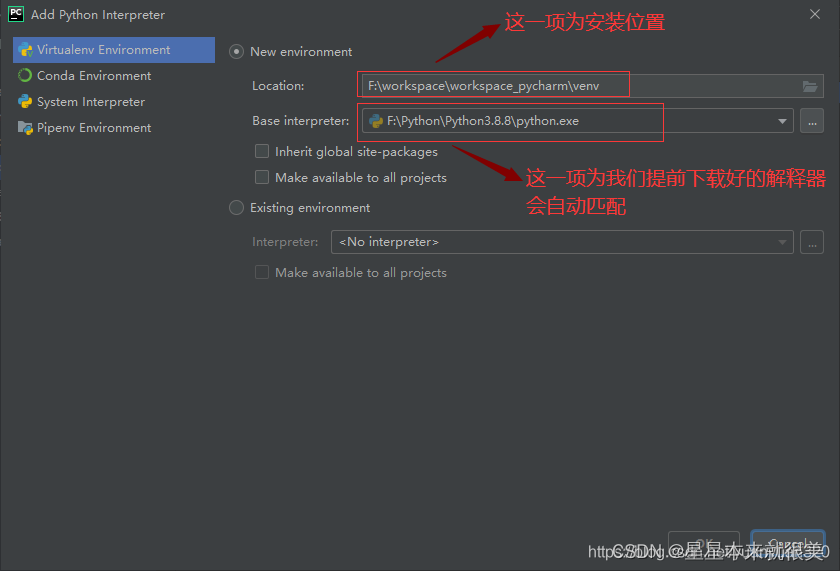Toggle Make available to all projects under Existing environment
Image resolution: width=840 pixels, height=571 pixels.
pos(262,273)
